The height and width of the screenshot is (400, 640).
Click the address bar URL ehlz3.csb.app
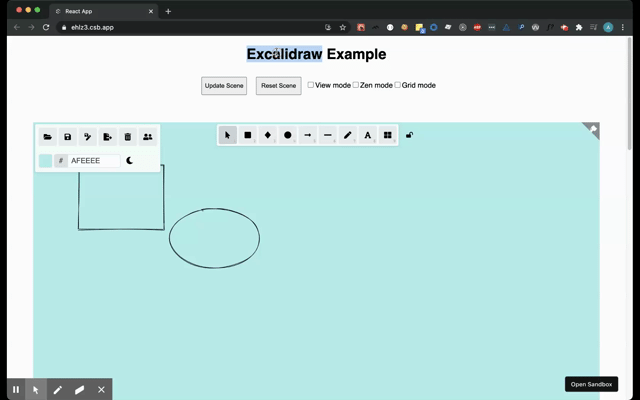coord(92,27)
